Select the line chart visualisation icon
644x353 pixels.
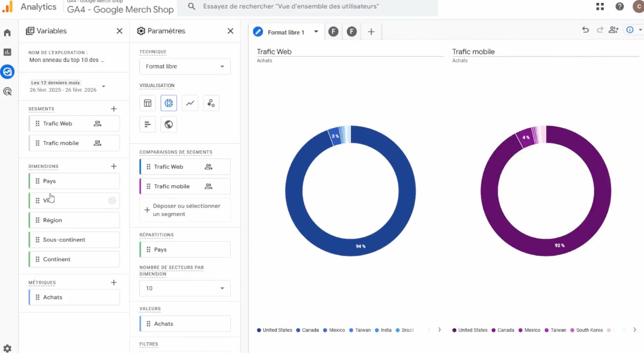pyautogui.click(x=190, y=103)
